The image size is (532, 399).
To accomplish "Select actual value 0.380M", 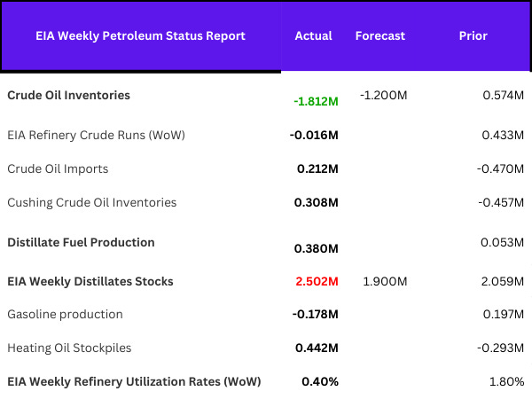I will [317, 248].
